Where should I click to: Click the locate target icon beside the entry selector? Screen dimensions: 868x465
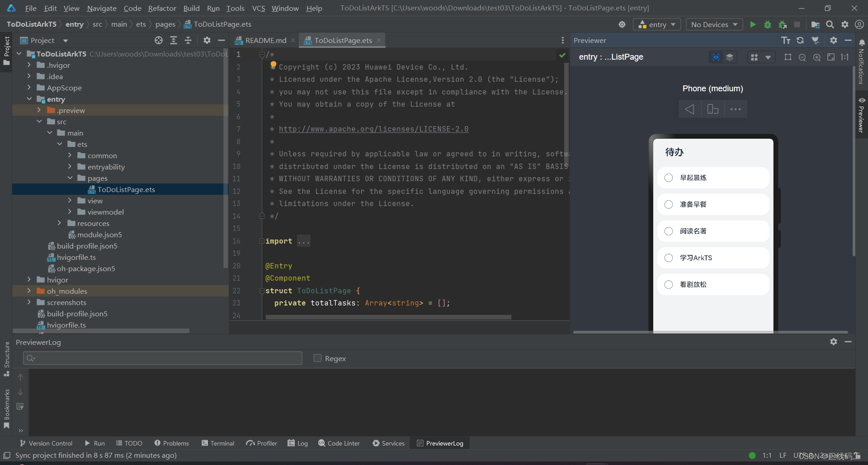tap(622, 24)
